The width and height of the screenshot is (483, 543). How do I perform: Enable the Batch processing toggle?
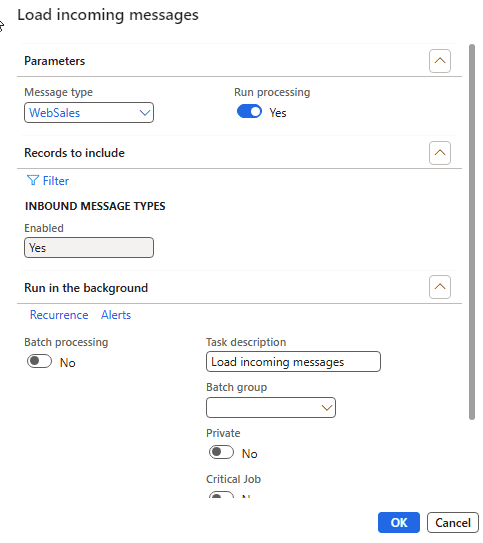click(39, 362)
